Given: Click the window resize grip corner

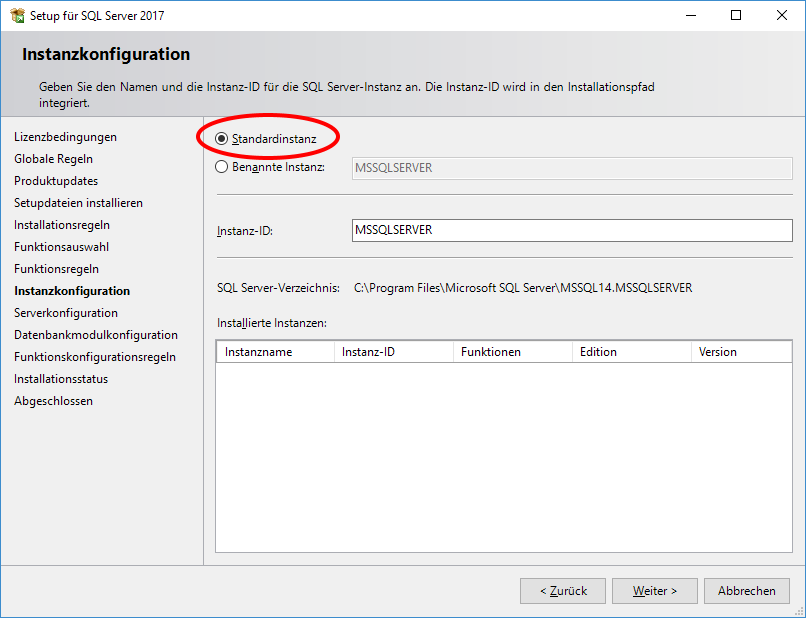Looking at the screenshot, I should point(799,611).
